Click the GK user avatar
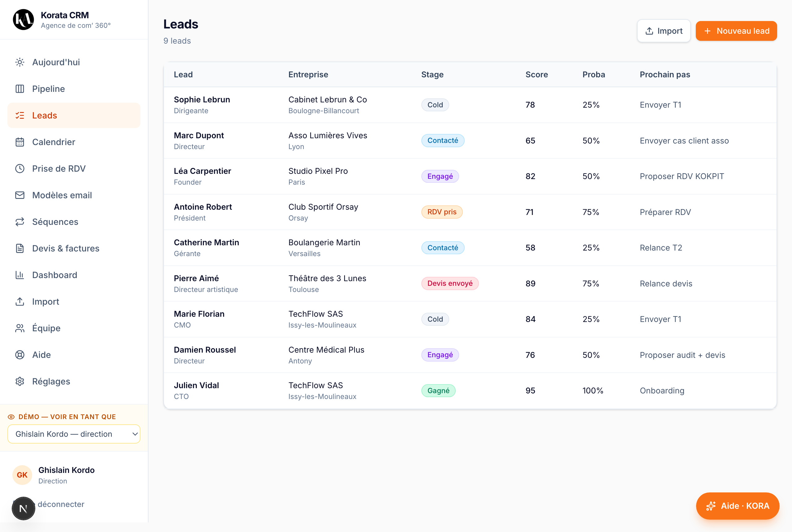 22,475
